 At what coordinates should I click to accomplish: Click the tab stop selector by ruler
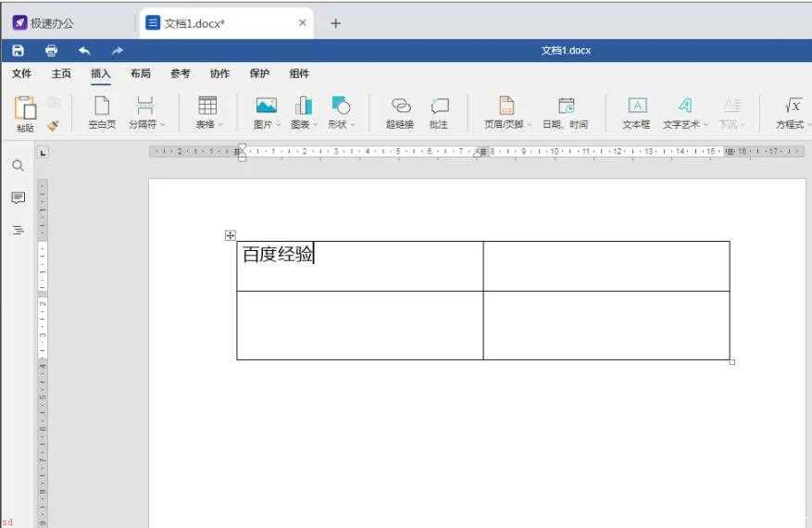(x=43, y=152)
